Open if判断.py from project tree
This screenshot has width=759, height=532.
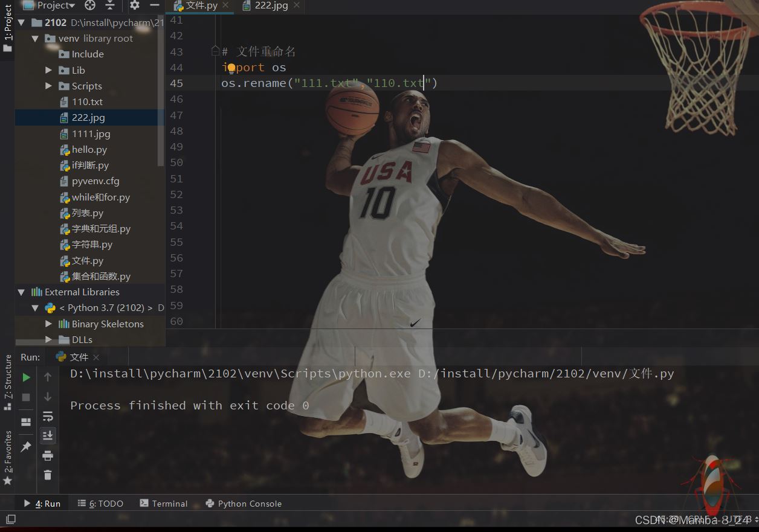(x=84, y=165)
